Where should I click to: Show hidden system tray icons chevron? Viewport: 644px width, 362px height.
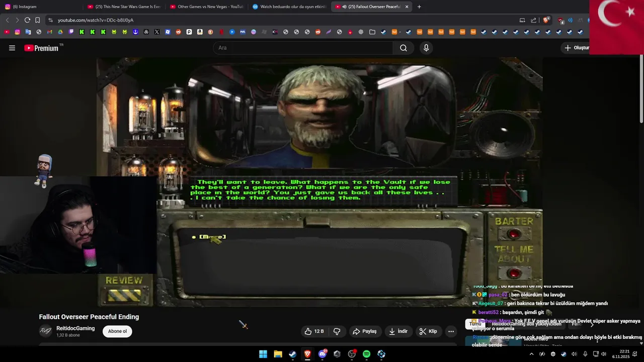[531, 354]
